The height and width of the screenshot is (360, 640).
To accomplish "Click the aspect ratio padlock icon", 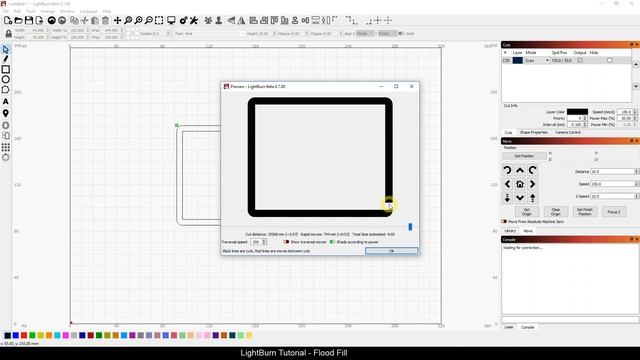I will pos(8,33).
